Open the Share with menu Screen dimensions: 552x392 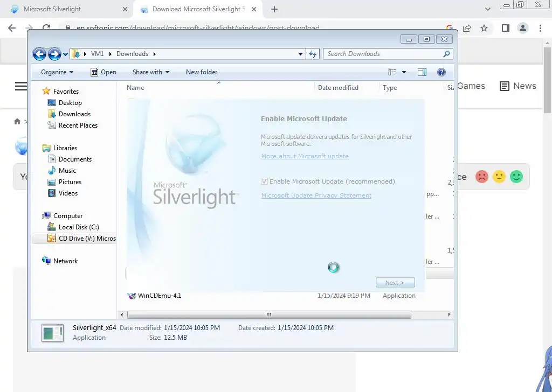pyautogui.click(x=151, y=72)
